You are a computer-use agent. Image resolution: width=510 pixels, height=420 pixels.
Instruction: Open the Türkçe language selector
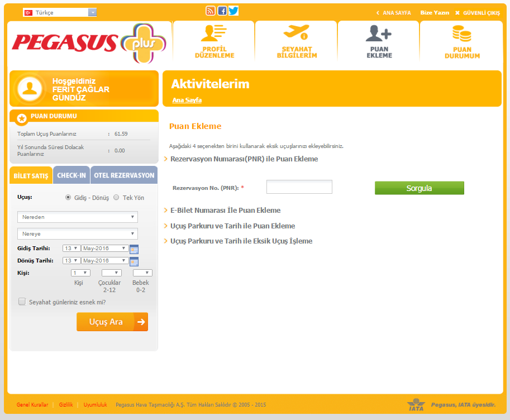[x=60, y=12]
